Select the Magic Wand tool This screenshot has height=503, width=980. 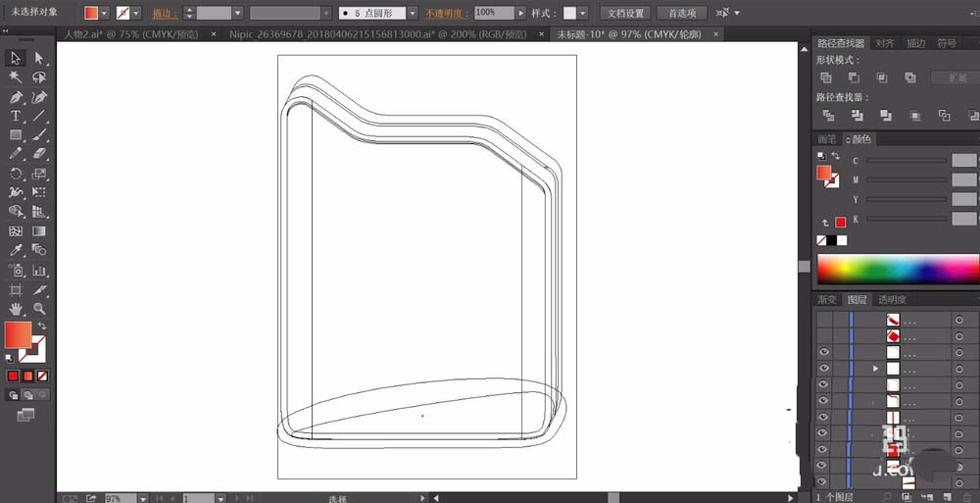[15, 77]
